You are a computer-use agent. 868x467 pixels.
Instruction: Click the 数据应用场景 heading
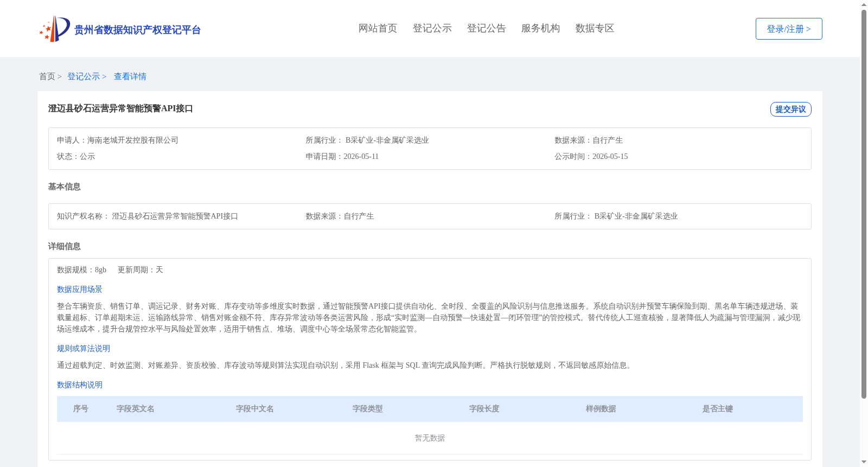[x=80, y=289]
